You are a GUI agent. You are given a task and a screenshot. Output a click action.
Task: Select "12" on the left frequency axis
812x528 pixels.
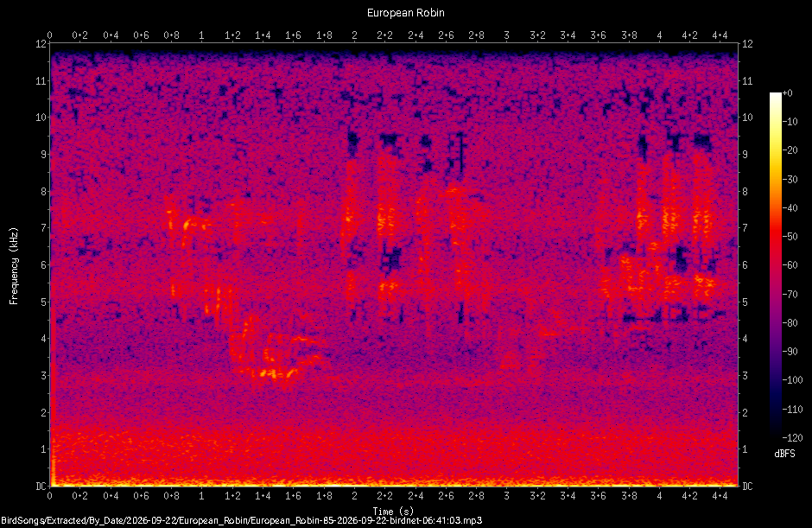tap(41, 44)
